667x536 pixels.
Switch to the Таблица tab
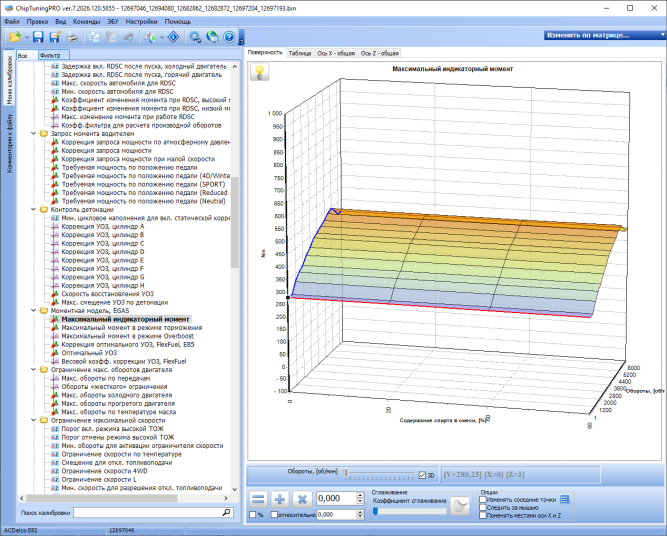[300, 53]
